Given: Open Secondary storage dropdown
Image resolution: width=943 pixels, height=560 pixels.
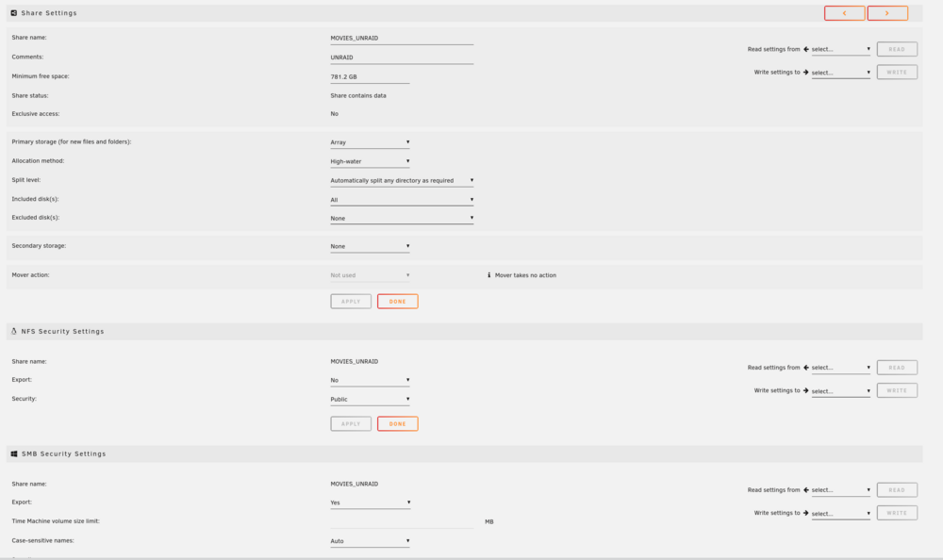Looking at the screenshot, I should click(370, 246).
